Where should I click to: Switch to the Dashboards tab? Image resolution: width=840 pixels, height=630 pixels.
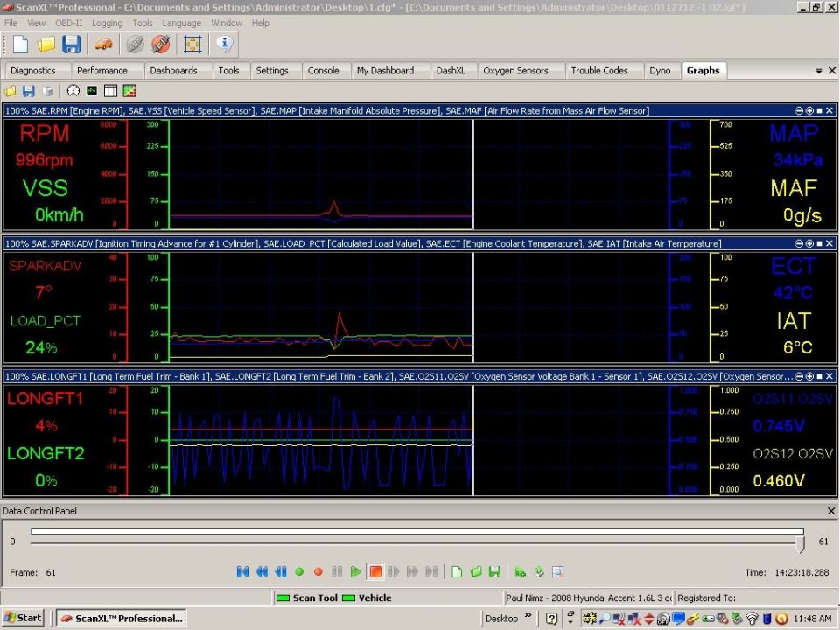[173, 71]
